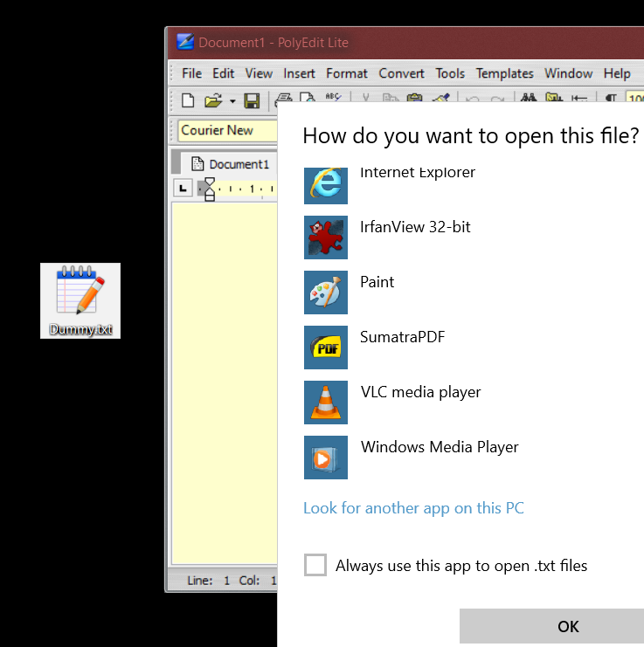Click the Find binoculars icon
This screenshot has width=644, height=647.
click(529, 98)
